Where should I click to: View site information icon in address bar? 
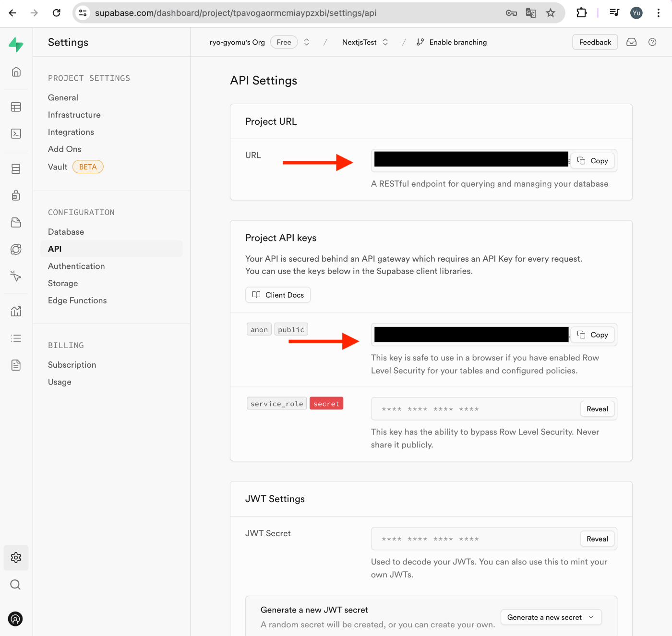[83, 13]
